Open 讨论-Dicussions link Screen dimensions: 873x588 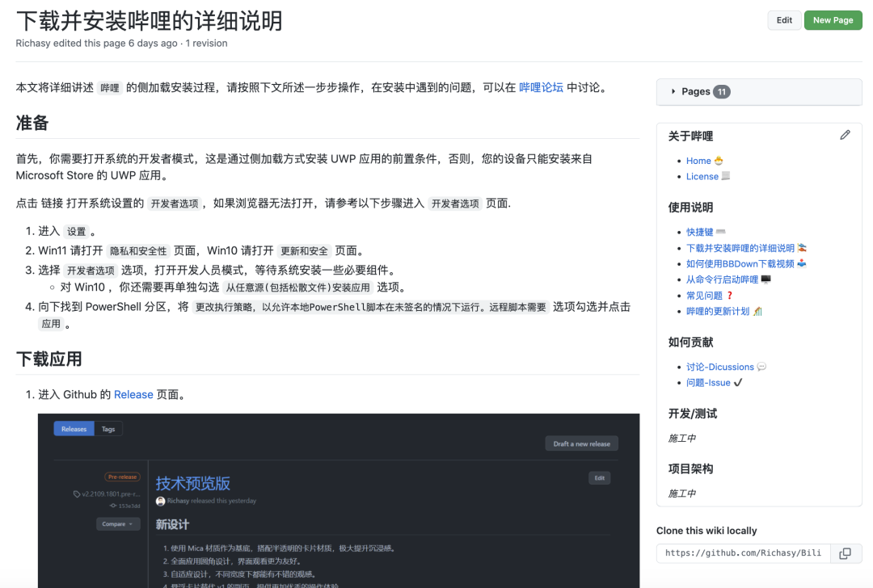(x=720, y=367)
